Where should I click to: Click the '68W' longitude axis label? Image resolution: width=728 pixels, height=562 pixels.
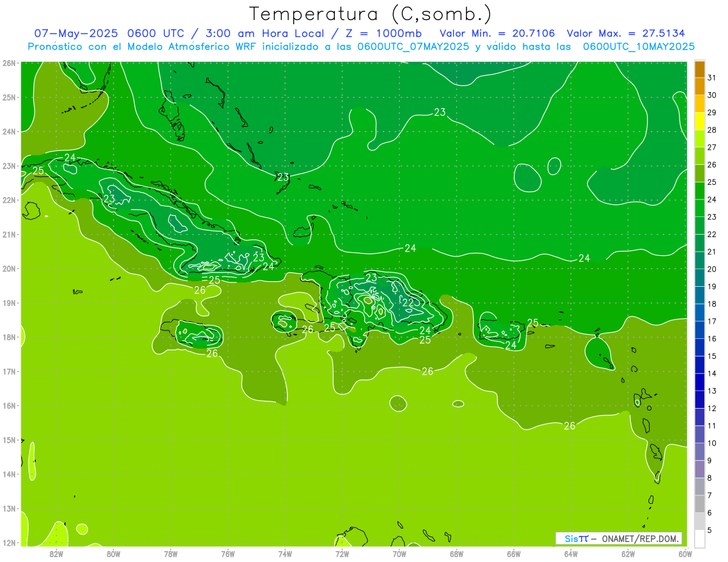[x=457, y=553]
